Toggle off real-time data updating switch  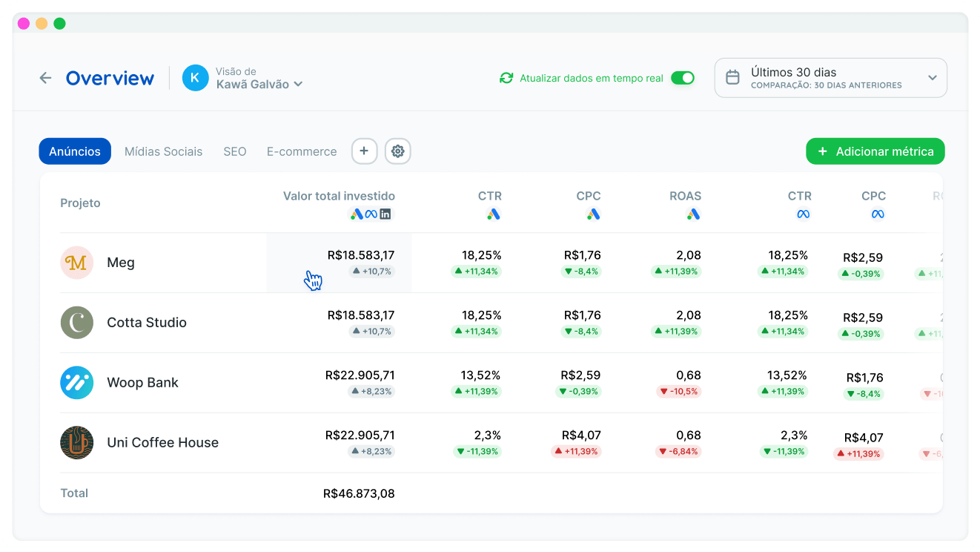tap(682, 78)
